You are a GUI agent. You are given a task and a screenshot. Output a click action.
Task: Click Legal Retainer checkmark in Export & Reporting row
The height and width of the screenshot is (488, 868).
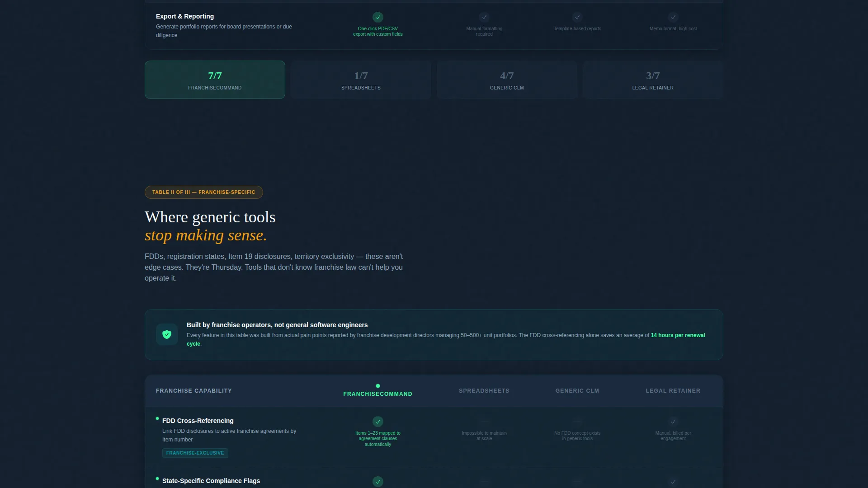(x=673, y=17)
